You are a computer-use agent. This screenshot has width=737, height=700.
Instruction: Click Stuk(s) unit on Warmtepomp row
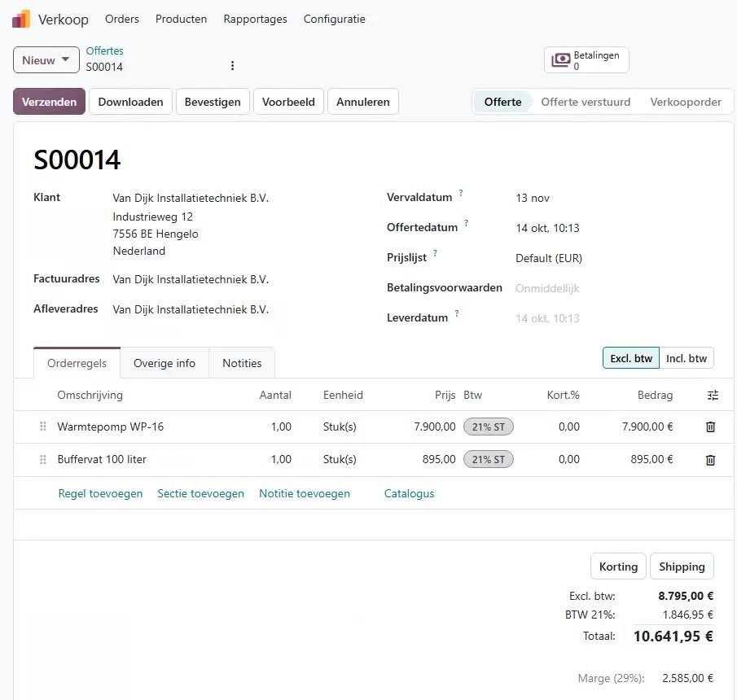point(340,427)
